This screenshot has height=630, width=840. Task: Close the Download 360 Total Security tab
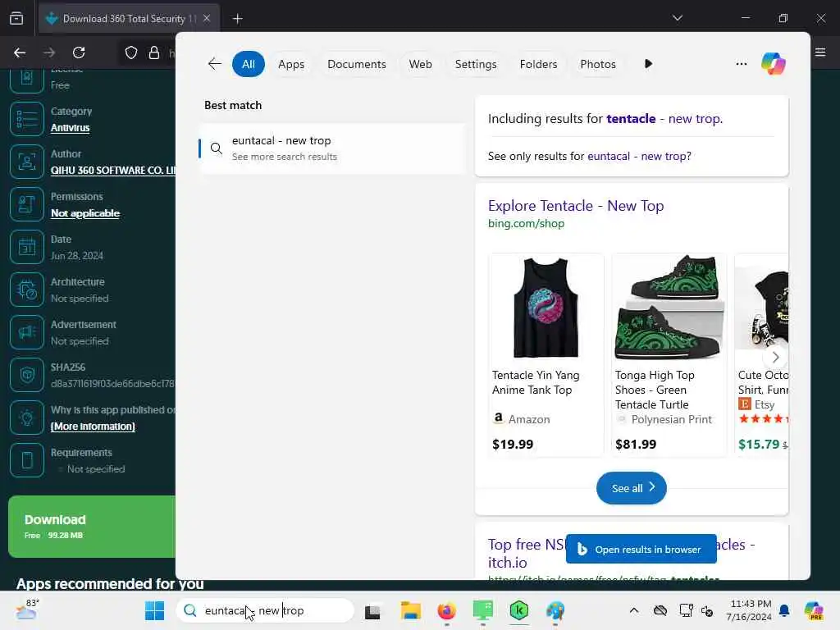[x=207, y=18]
